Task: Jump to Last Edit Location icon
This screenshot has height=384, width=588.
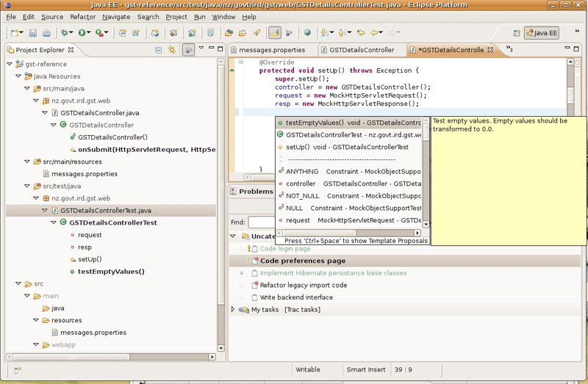Action: 361,33
